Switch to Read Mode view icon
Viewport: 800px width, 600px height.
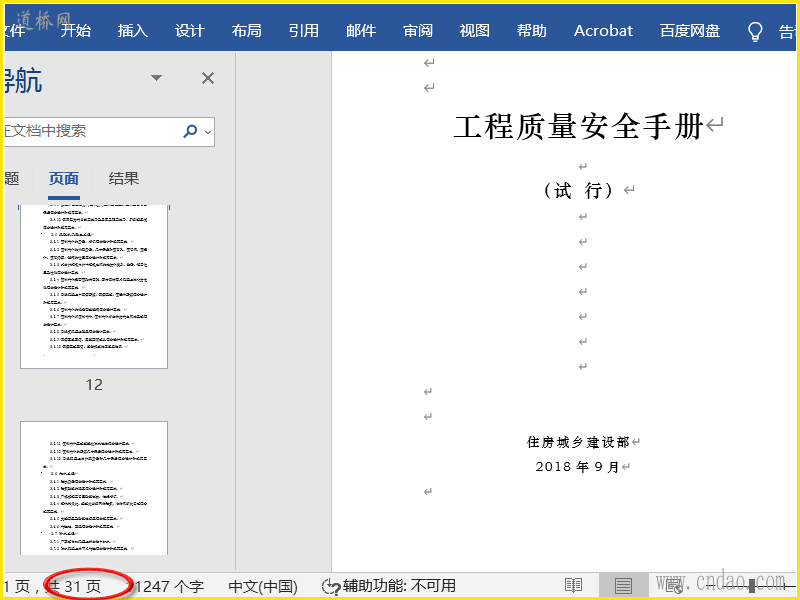pyautogui.click(x=573, y=586)
